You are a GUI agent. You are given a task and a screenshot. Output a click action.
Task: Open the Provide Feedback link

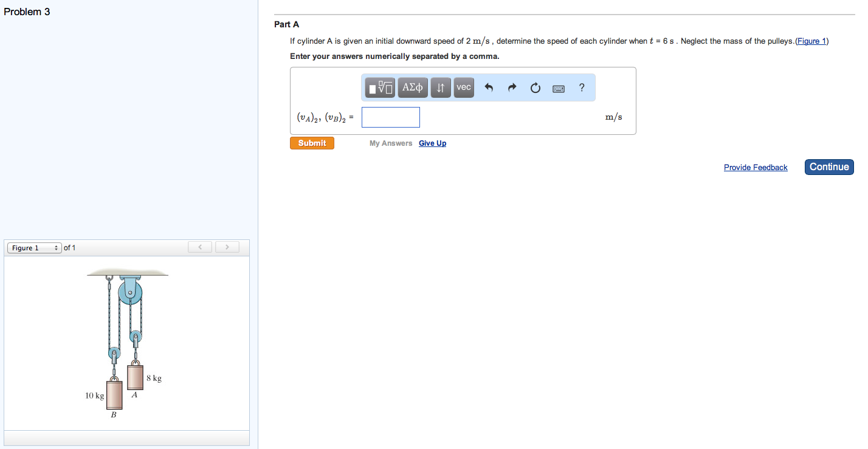point(756,167)
